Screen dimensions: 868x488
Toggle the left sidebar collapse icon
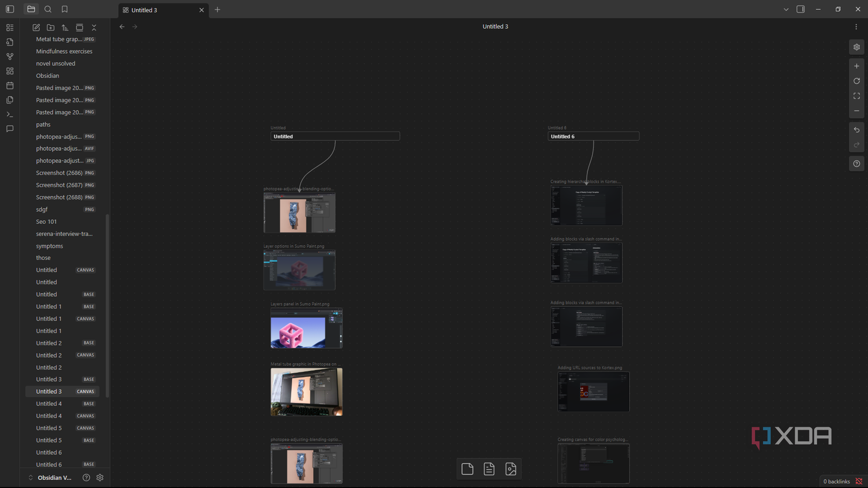[10, 9]
